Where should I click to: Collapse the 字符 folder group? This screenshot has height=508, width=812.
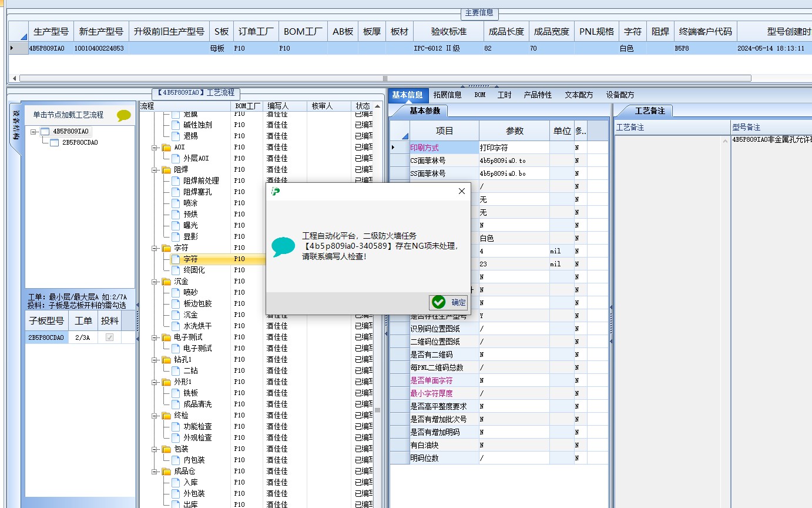pos(155,248)
